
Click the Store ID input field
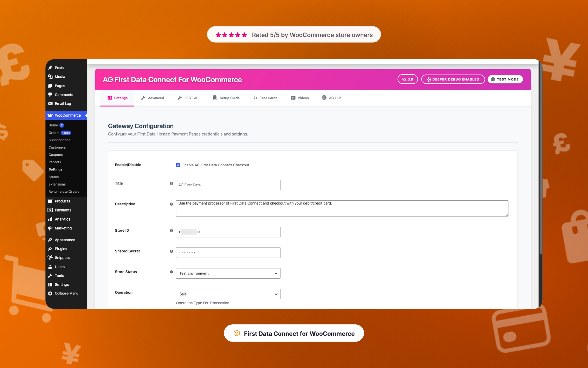(228, 232)
